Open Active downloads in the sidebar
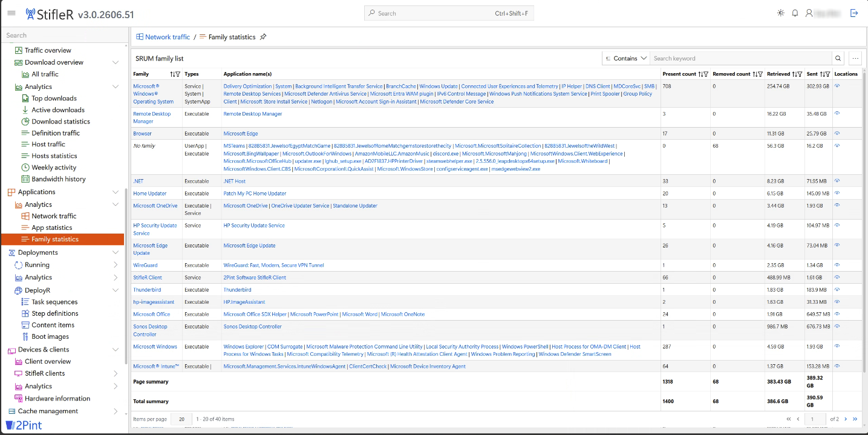This screenshot has width=868, height=435. pyautogui.click(x=58, y=110)
